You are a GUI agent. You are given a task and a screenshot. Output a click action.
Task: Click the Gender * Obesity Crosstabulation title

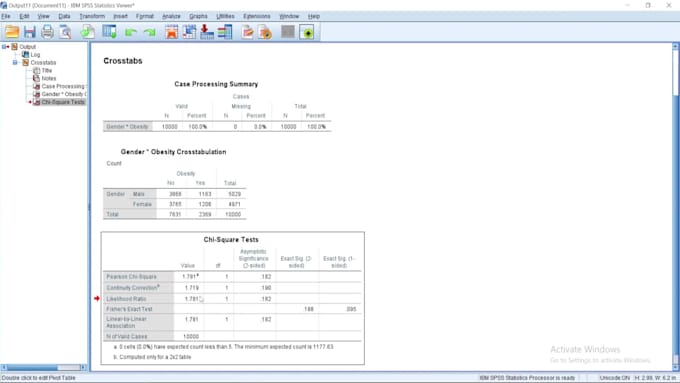point(173,152)
